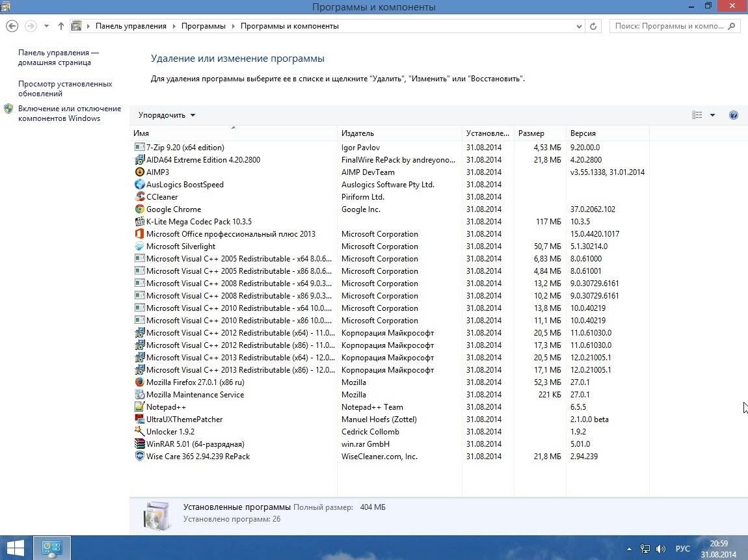Click the Wise Care 365 shield icon
This screenshot has width=748, height=560.
139,457
